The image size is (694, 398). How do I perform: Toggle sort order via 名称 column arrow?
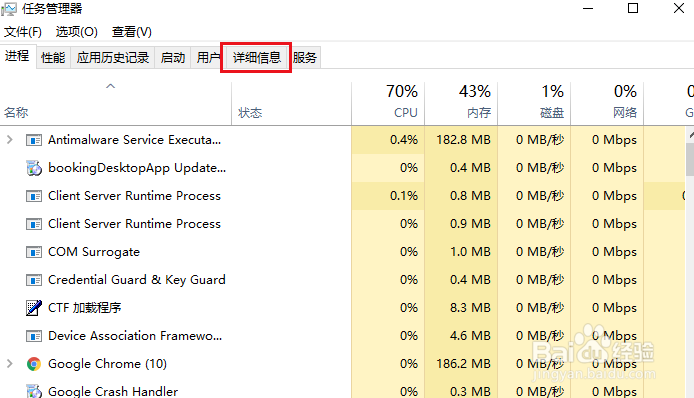tap(111, 86)
